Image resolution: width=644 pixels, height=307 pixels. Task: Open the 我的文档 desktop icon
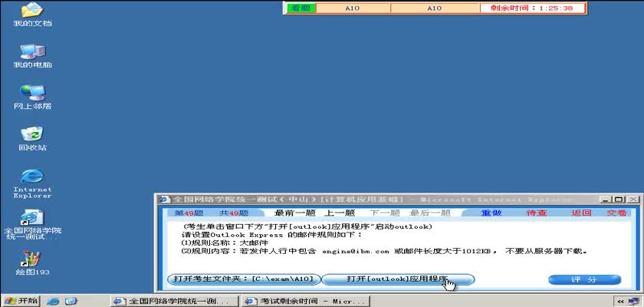click(32, 15)
